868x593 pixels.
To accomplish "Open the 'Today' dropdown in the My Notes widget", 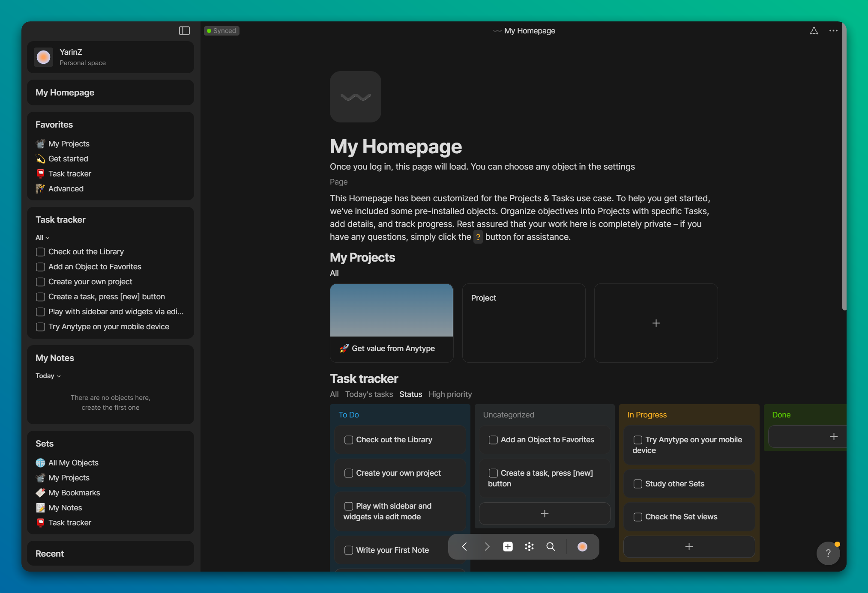I will [48, 376].
